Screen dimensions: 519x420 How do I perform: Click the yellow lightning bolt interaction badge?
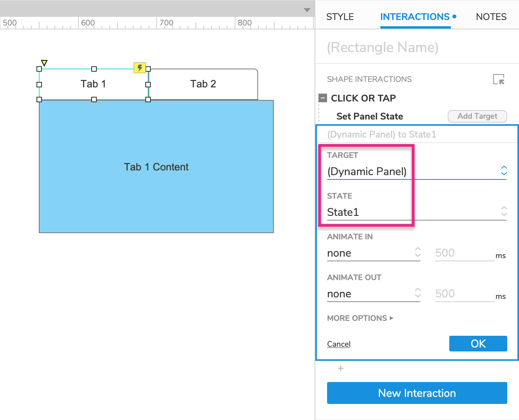click(140, 68)
